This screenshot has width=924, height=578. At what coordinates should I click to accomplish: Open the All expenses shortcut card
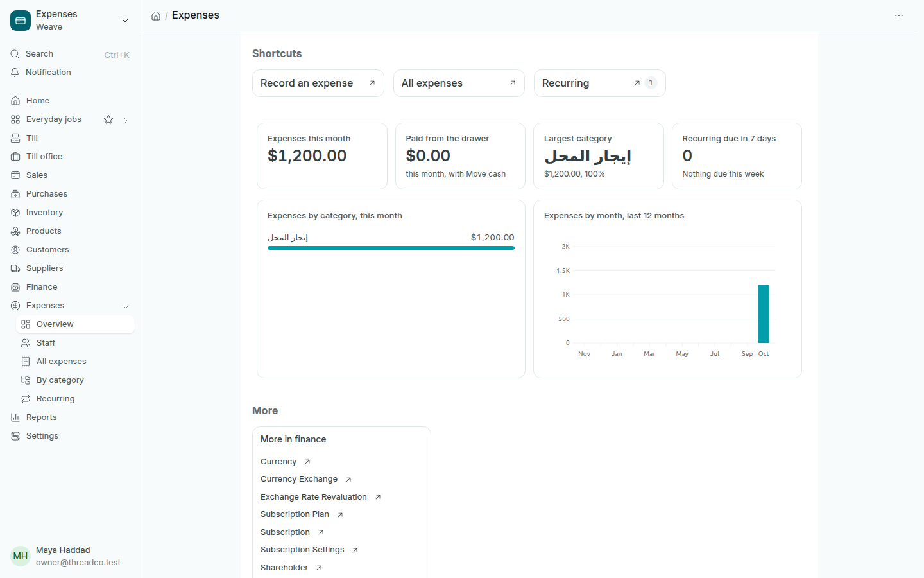[459, 83]
